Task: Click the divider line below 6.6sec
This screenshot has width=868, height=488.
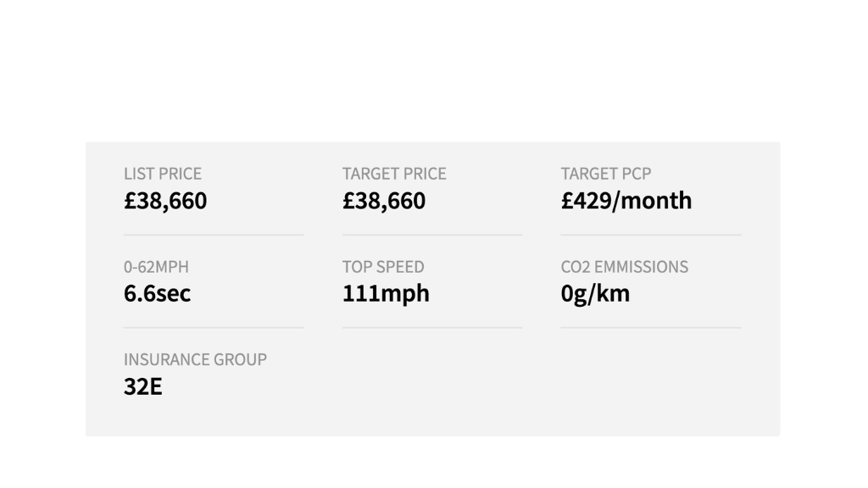Action: pyautogui.click(x=214, y=328)
